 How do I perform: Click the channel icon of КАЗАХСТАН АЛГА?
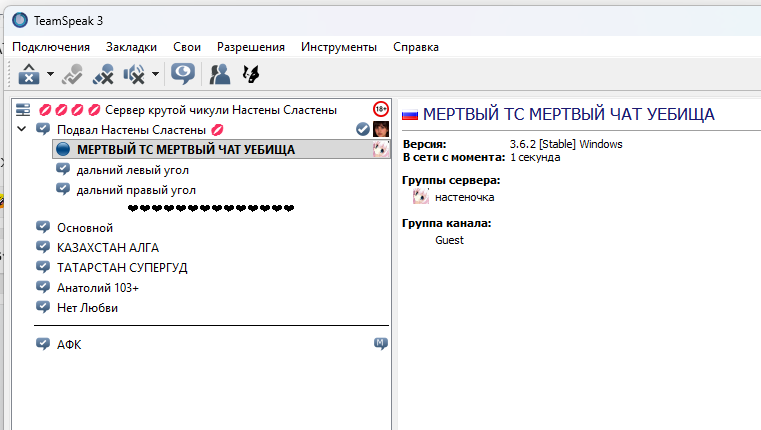(x=43, y=247)
